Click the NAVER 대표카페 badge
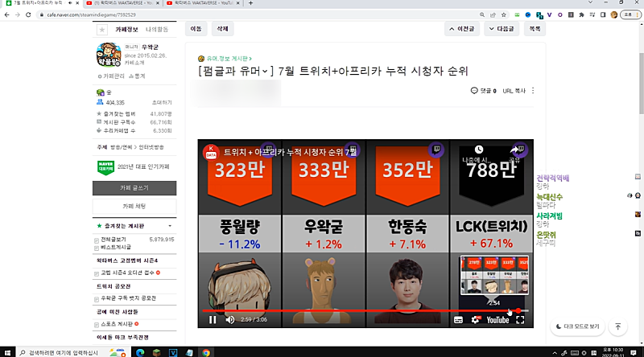644x357 pixels. (x=105, y=167)
